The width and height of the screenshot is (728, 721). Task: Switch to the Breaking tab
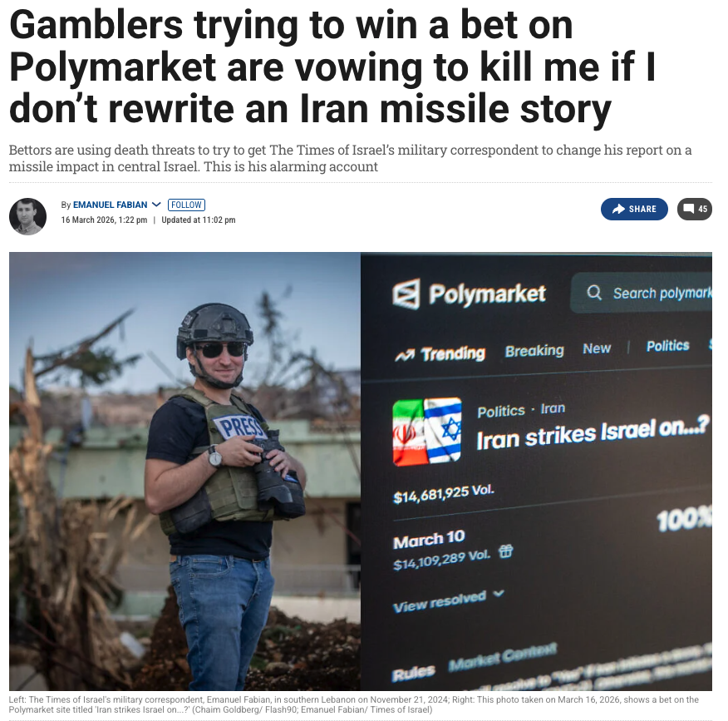(x=534, y=351)
